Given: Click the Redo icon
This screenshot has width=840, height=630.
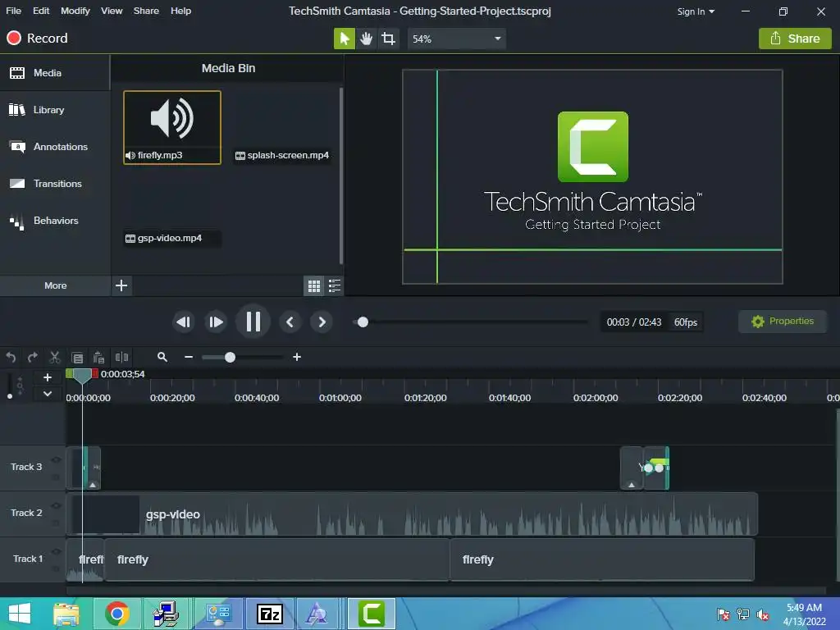Looking at the screenshot, I should [33, 357].
